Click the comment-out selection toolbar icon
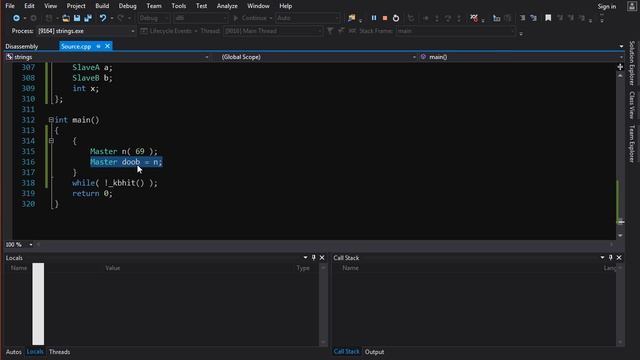The width and height of the screenshot is (640, 360). tap(533, 18)
